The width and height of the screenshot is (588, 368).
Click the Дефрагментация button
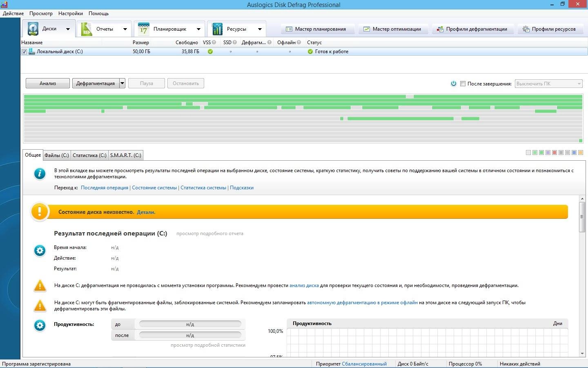point(96,83)
